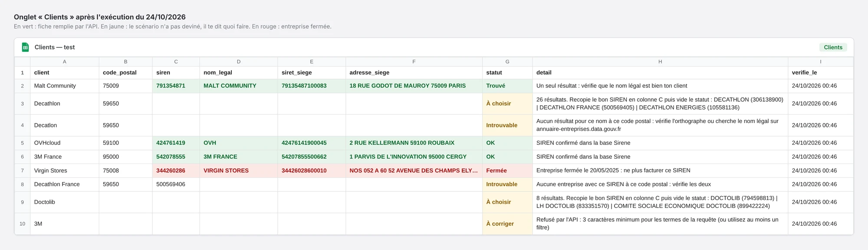Click address '1 PARVIS DE L'INNOVATION 95000 CERGY'

(414, 157)
